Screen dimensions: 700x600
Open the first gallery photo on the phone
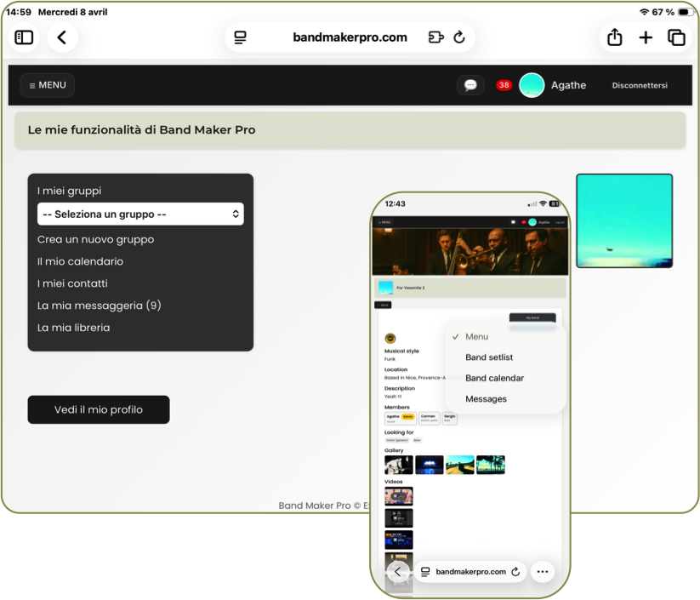point(399,465)
